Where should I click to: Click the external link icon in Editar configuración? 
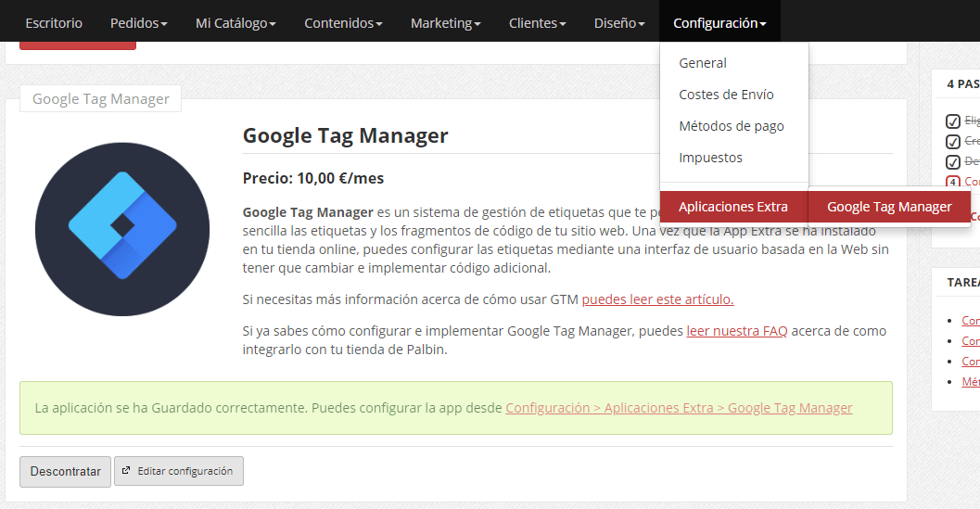click(x=127, y=471)
